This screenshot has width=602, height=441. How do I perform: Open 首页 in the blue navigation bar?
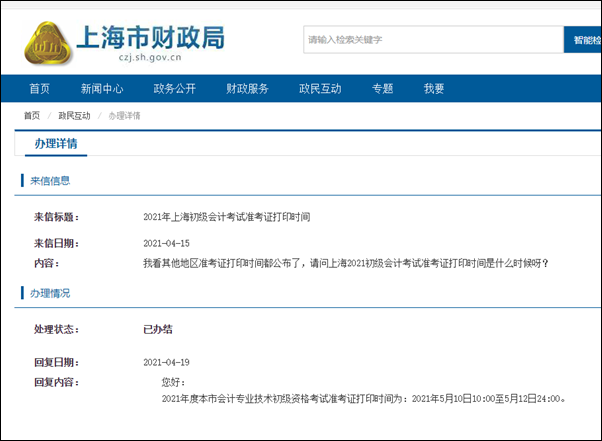tap(40, 89)
